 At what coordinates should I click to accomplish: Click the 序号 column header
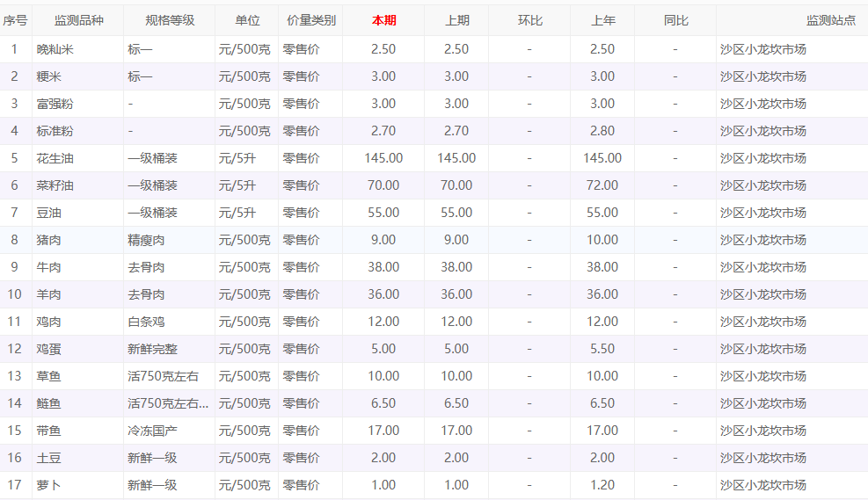[15, 20]
